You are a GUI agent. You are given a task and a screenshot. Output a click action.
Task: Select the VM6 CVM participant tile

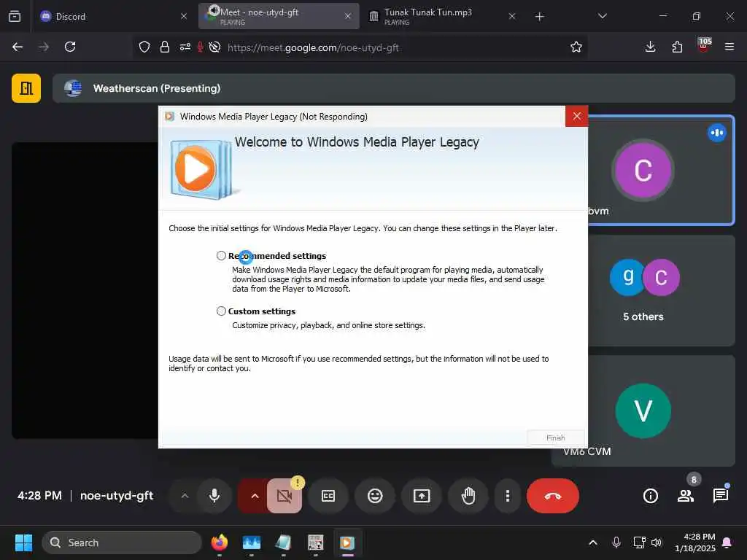643,411
